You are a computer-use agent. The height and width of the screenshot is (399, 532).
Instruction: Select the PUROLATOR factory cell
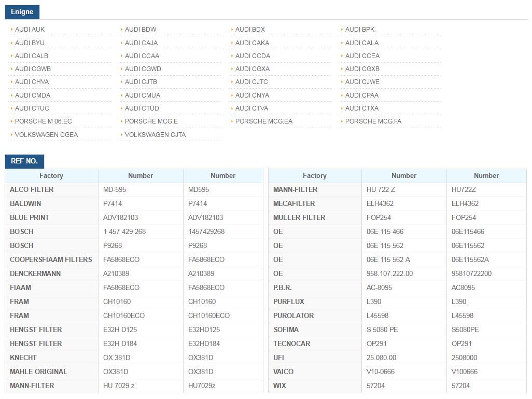315,316
